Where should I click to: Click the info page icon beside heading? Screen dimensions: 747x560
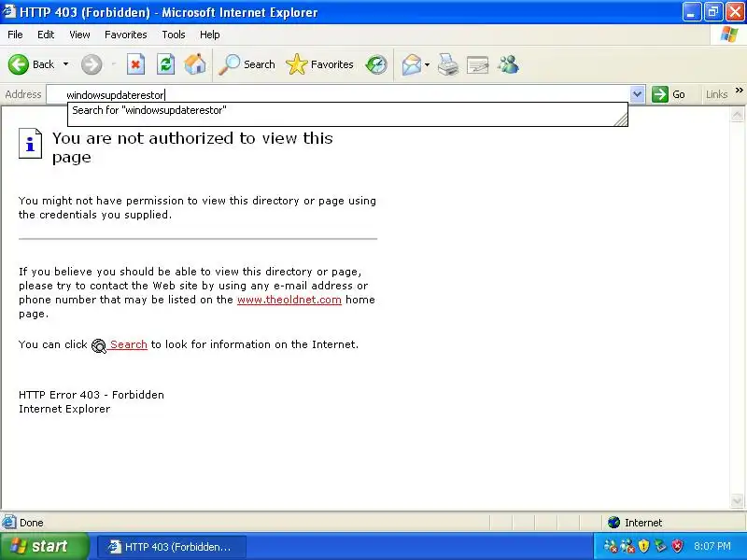(30, 144)
